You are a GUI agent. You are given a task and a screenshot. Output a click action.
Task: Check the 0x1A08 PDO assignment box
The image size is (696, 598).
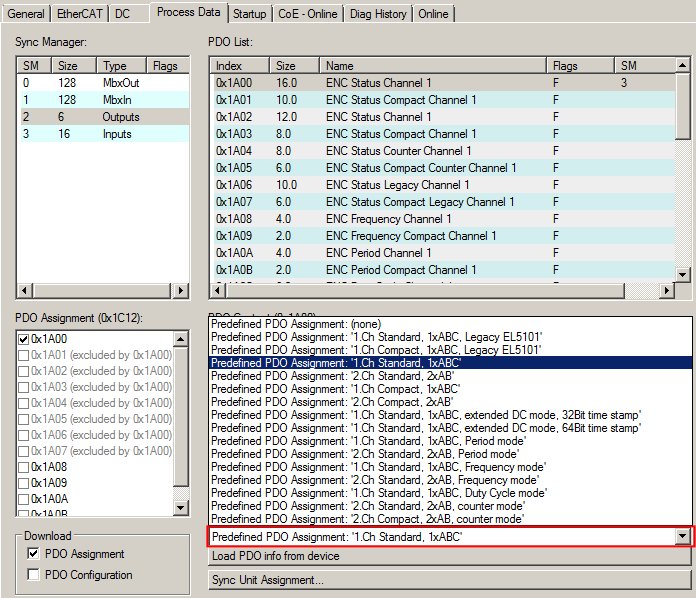24,467
